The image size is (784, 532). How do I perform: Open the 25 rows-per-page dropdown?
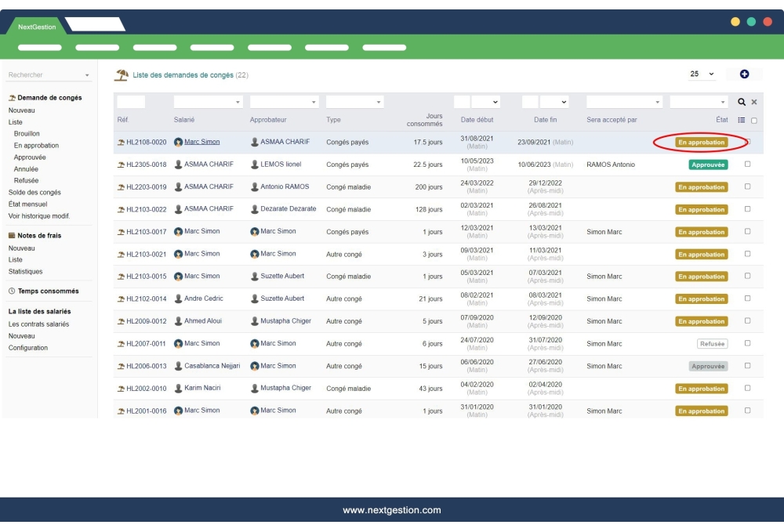(x=702, y=74)
